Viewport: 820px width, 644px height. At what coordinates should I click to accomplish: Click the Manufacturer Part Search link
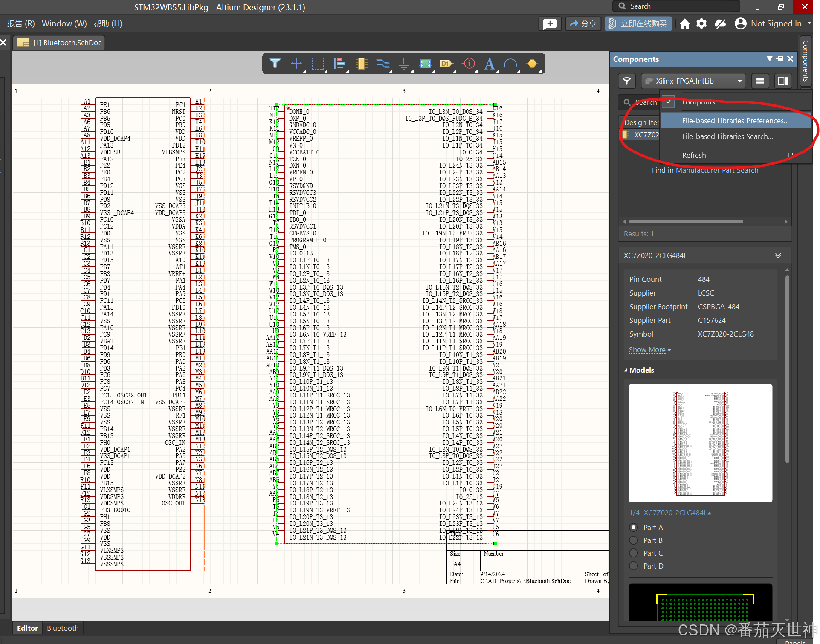click(x=717, y=170)
